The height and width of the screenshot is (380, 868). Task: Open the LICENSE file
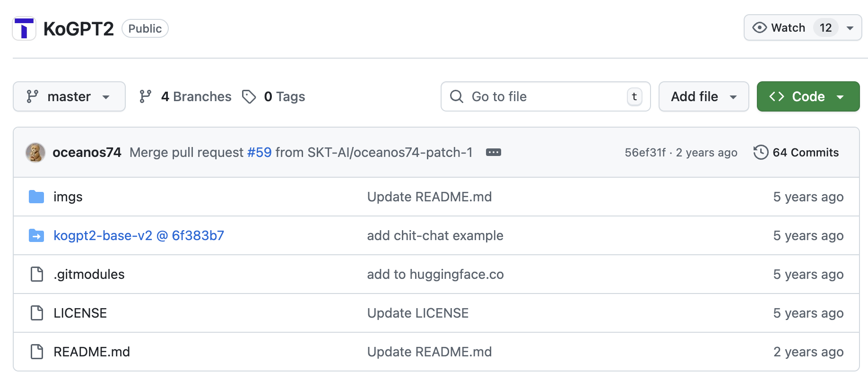tap(80, 313)
